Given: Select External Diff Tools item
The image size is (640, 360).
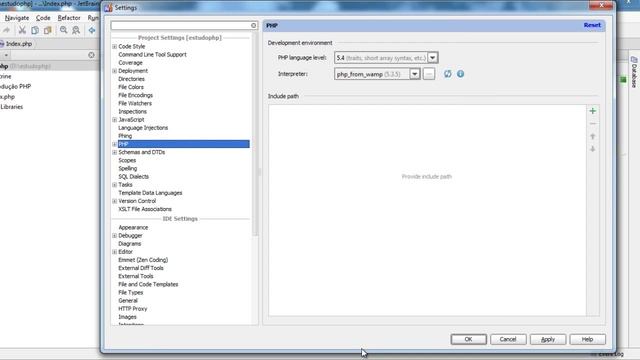Looking at the screenshot, I should point(141,268).
